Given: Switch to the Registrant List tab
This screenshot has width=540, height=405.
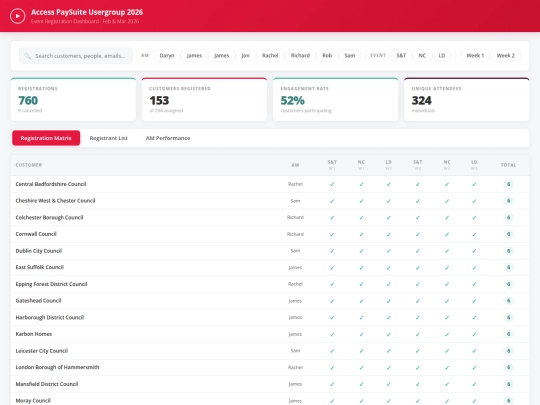Looking at the screenshot, I should [108, 138].
